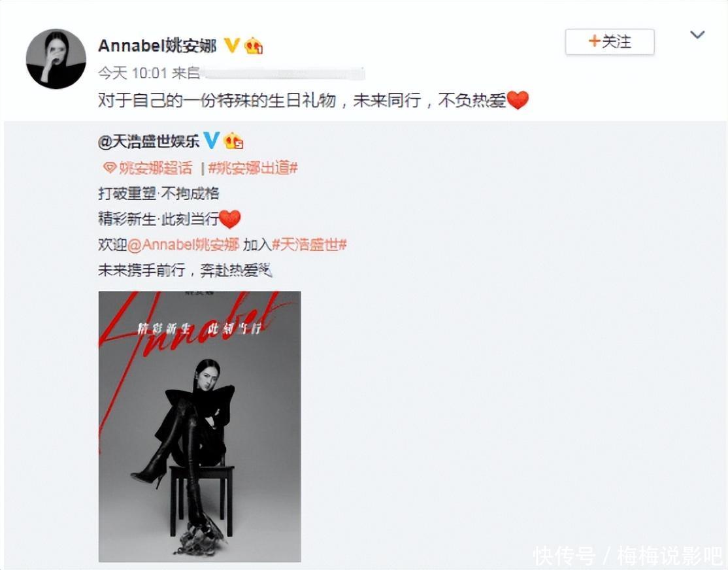This screenshot has height=570, width=728.
Task: Click the gold V verification badge
Action: click(x=232, y=45)
